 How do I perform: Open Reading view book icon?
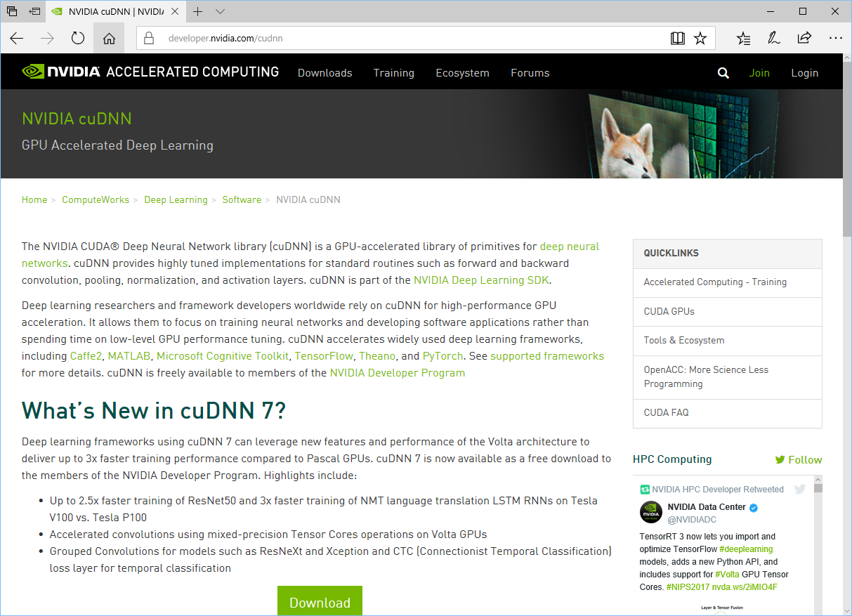pyautogui.click(x=677, y=39)
